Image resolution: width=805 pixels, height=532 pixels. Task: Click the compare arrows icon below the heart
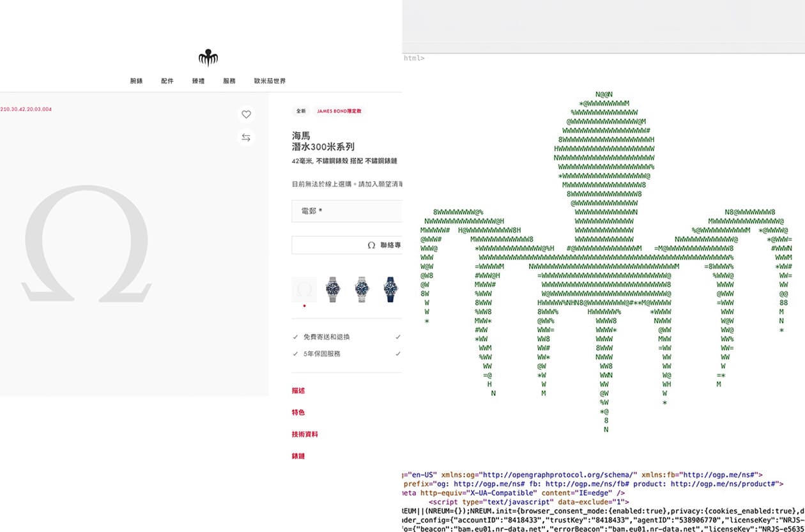[246, 137]
